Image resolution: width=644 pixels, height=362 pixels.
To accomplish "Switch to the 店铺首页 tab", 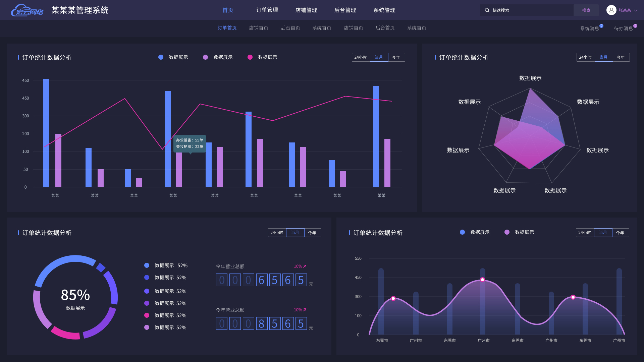I will click(x=258, y=28).
